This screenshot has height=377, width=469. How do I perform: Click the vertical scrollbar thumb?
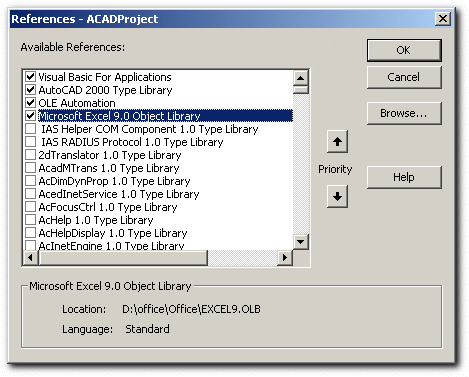click(x=301, y=90)
